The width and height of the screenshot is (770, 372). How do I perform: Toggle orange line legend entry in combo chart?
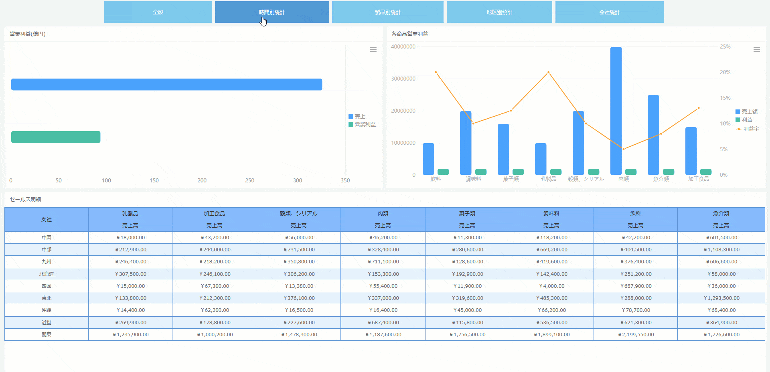(747, 128)
